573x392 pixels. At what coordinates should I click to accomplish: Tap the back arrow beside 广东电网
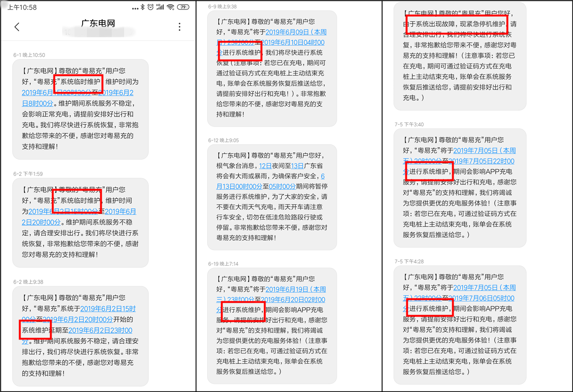pyautogui.click(x=17, y=27)
